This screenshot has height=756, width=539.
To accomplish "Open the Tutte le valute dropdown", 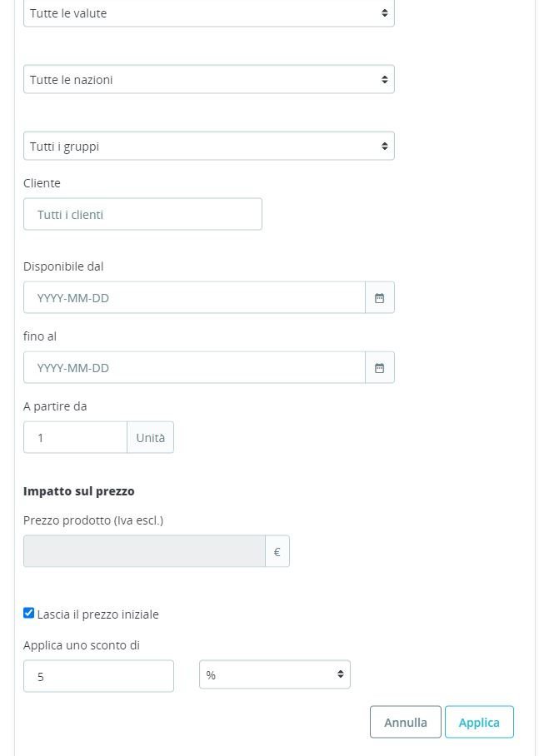I will (x=209, y=13).
